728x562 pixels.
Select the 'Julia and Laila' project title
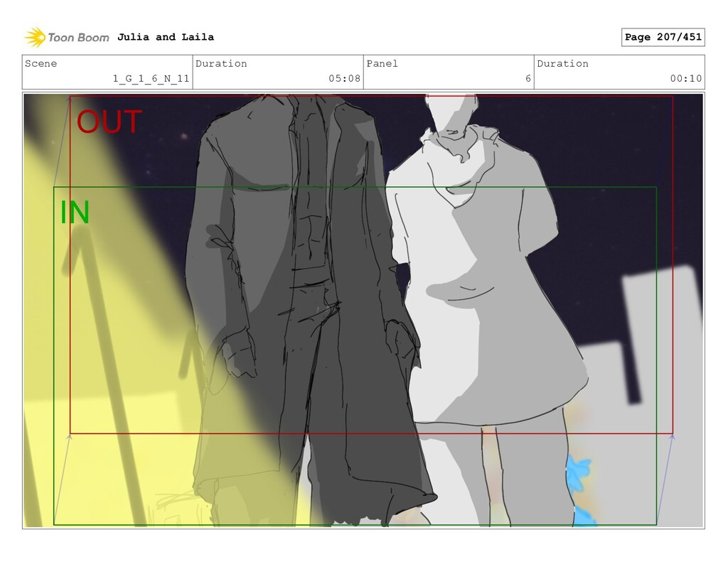tap(166, 37)
